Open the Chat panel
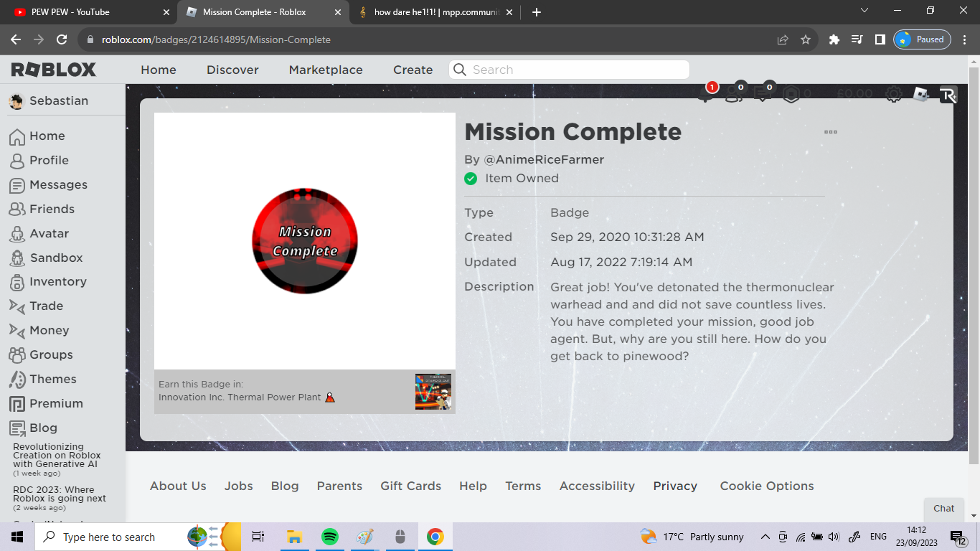The image size is (980, 551). [x=943, y=509]
